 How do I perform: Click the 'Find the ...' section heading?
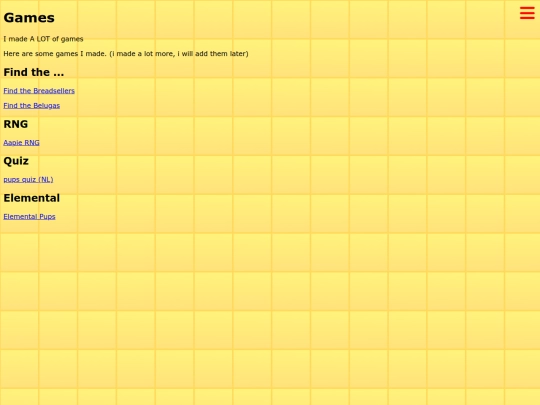(x=34, y=72)
